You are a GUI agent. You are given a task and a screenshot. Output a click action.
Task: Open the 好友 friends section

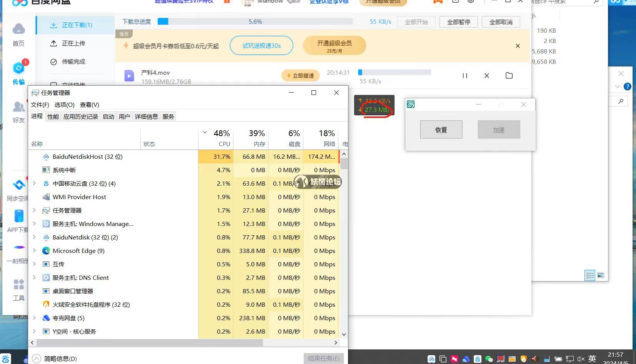point(18,111)
